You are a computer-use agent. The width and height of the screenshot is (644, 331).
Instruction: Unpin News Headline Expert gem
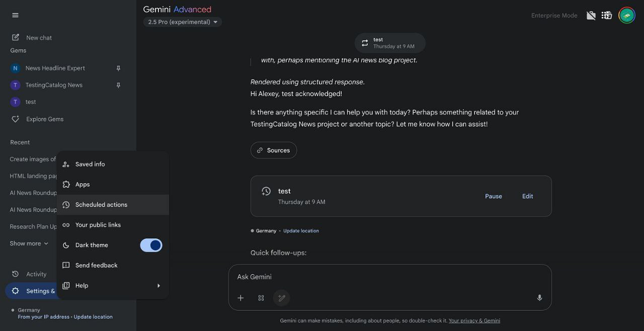coord(119,68)
